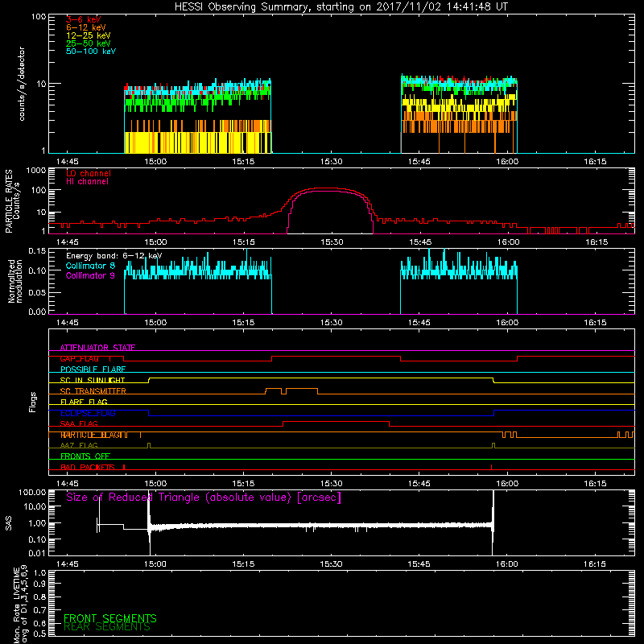This screenshot has width=644, height=644.
Task: Select the orange "6-12 keV" legend label
Action: 86,27
